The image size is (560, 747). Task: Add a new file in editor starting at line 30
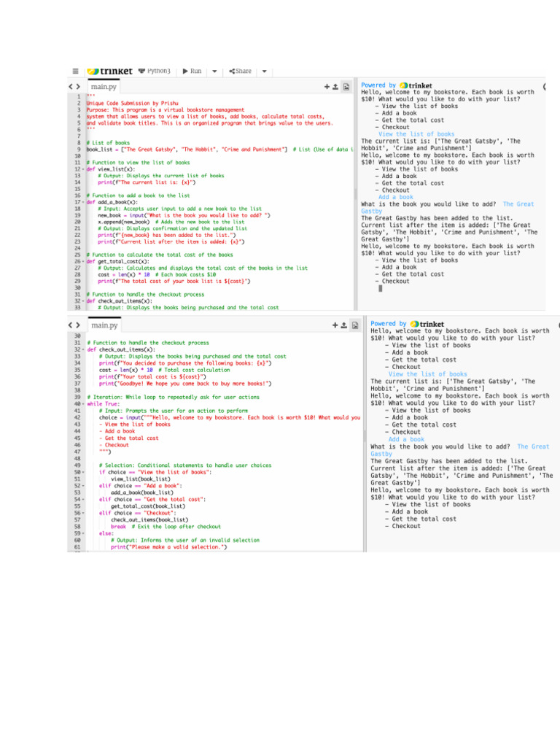335,325
